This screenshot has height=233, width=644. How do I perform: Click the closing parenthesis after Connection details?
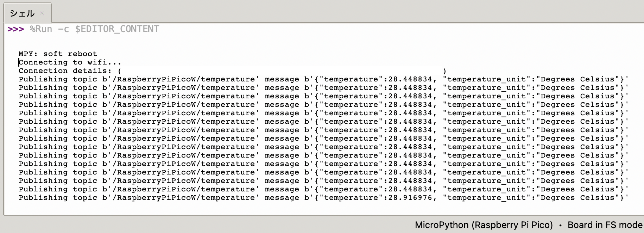click(x=445, y=71)
